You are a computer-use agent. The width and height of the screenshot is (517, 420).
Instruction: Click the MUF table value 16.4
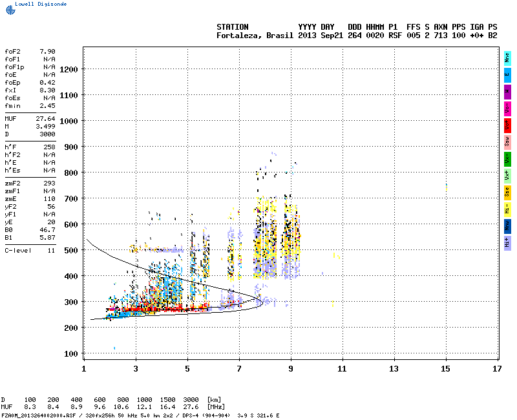(x=167, y=407)
